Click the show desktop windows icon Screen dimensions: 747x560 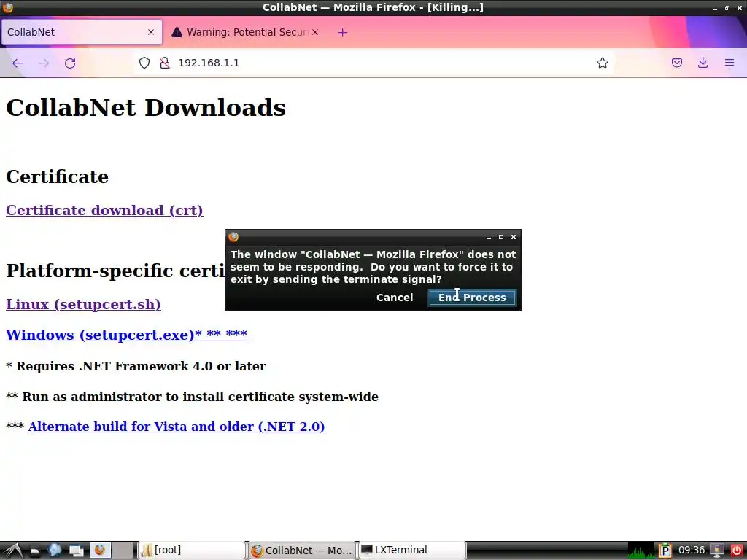coord(76,551)
